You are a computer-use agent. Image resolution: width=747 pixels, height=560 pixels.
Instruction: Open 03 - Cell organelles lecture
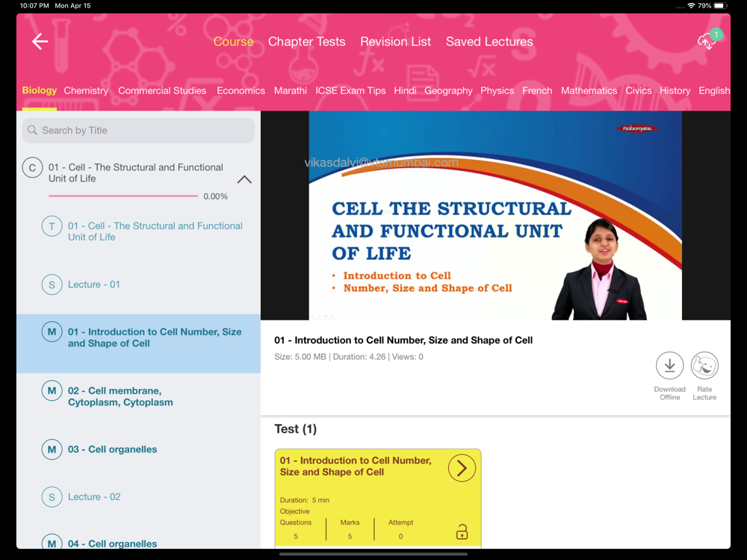(x=112, y=449)
